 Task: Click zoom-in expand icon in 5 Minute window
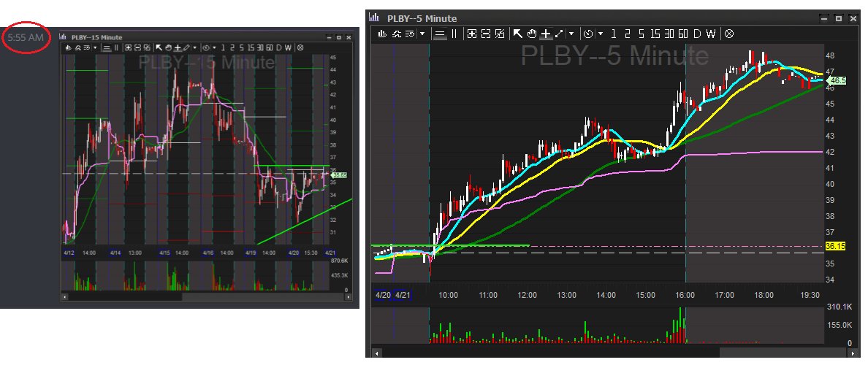(x=472, y=34)
